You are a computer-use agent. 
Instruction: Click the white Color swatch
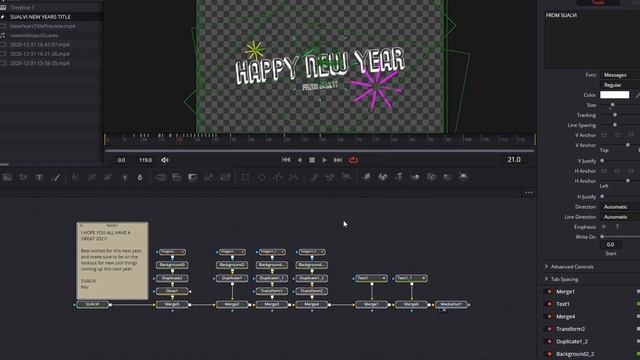click(x=614, y=95)
